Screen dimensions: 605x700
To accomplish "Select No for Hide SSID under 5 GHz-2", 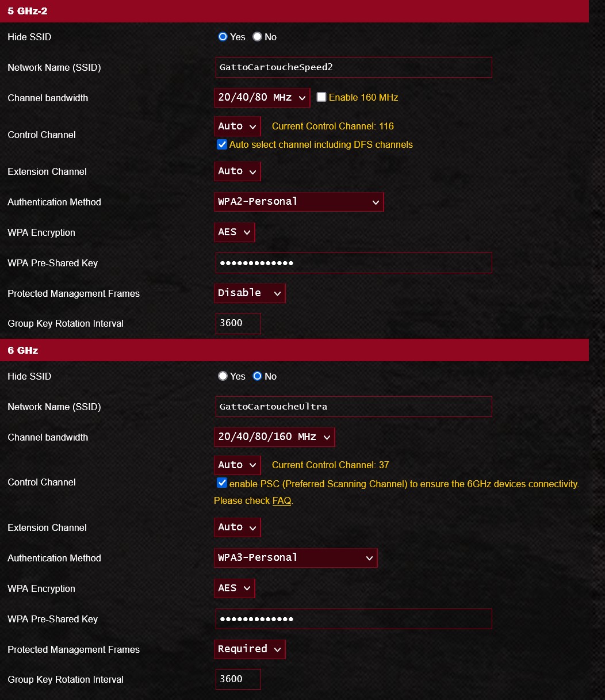I will coord(257,37).
